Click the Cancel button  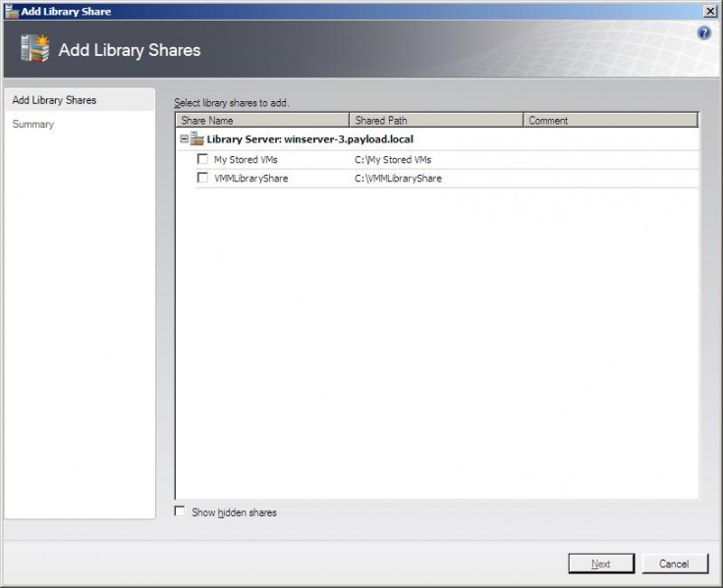click(x=674, y=563)
